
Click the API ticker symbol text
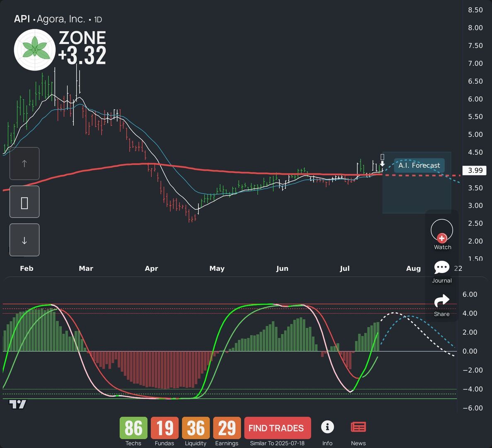pos(22,19)
